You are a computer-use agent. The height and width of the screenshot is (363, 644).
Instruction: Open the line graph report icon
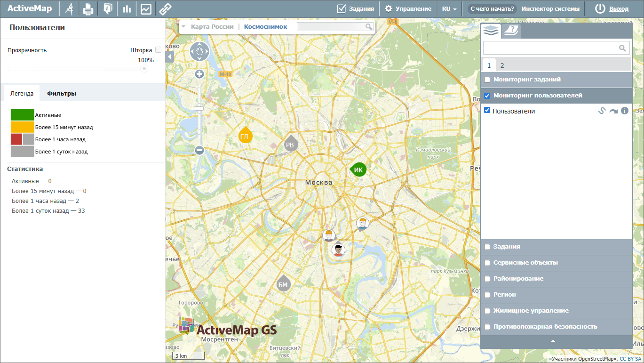click(146, 8)
